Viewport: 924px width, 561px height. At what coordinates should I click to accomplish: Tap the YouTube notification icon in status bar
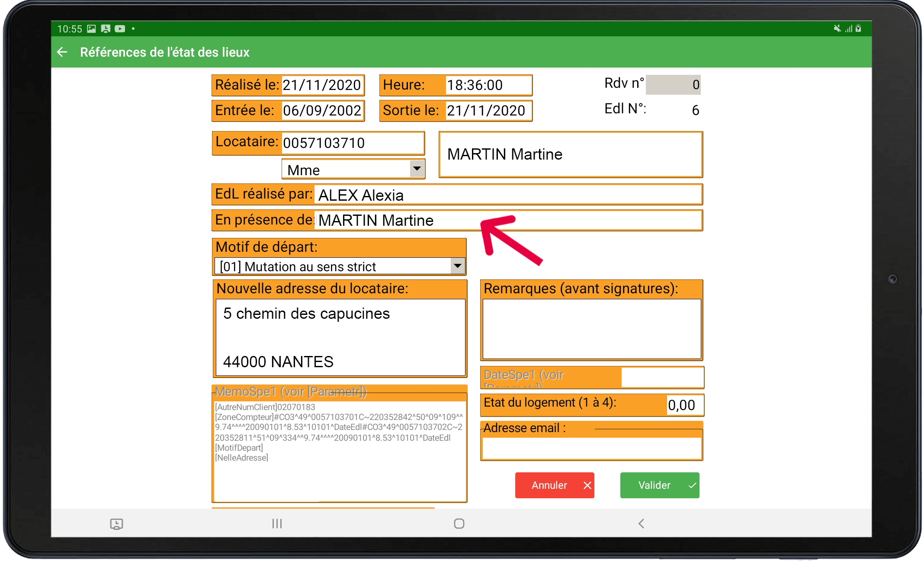coord(120,29)
